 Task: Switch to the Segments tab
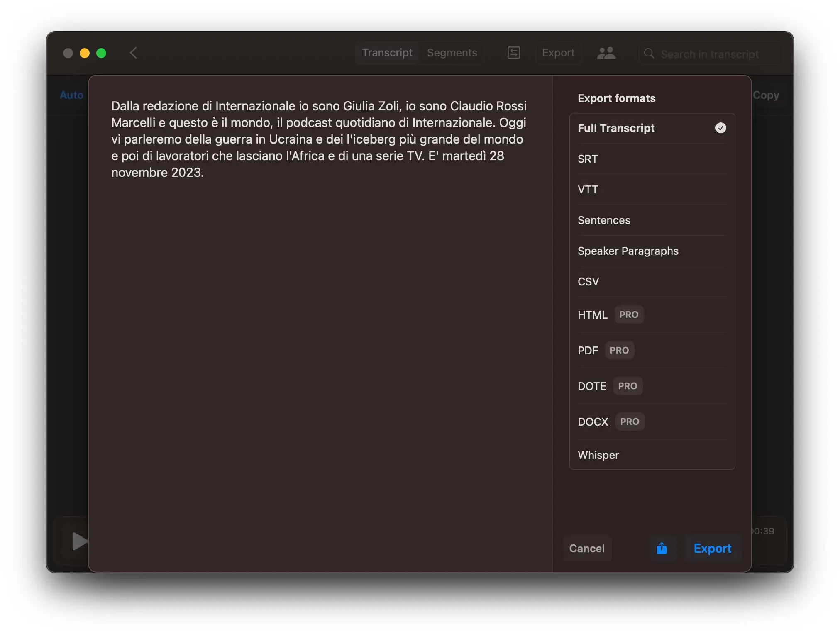pyautogui.click(x=452, y=53)
